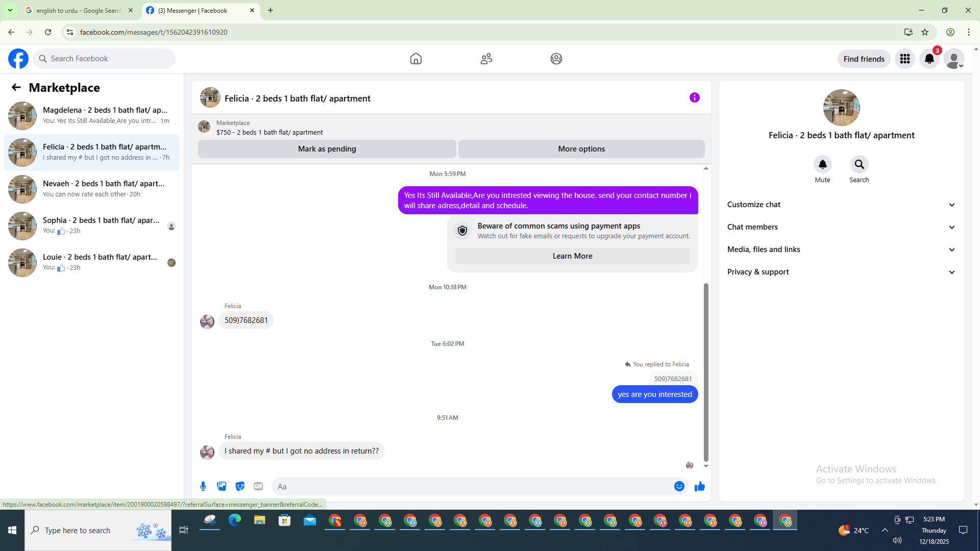Expand Chat members section

(x=841, y=227)
